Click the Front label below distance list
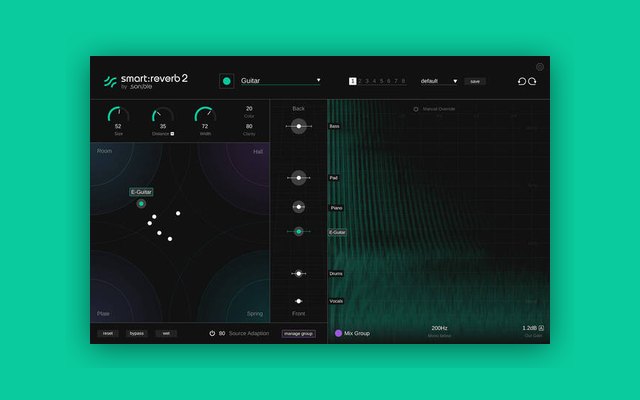The height and width of the screenshot is (400, 640). (x=298, y=313)
